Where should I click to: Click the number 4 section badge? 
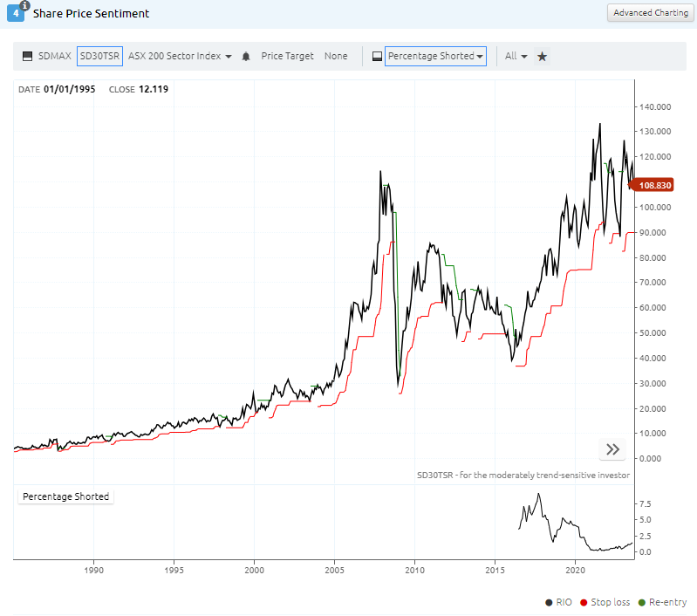[x=16, y=15]
